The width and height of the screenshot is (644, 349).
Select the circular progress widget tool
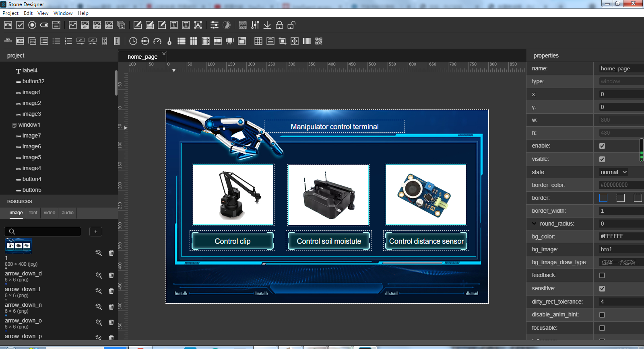tap(227, 25)
